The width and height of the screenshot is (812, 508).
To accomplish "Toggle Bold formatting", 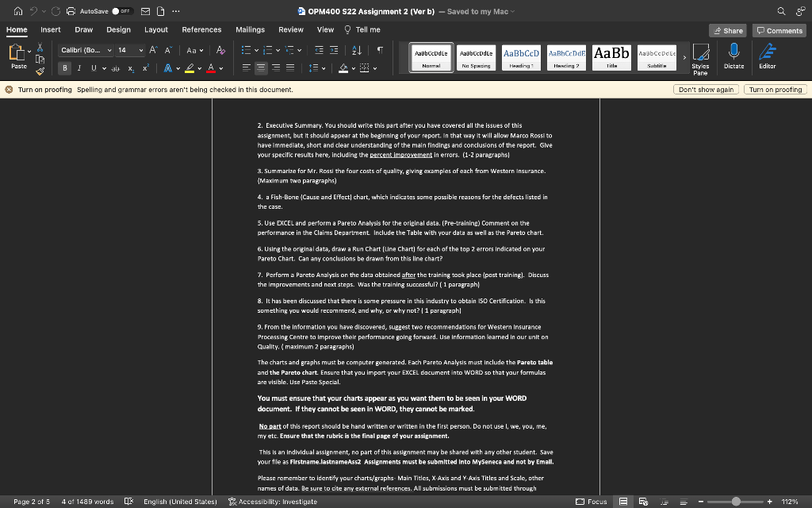I will [65, 68].
